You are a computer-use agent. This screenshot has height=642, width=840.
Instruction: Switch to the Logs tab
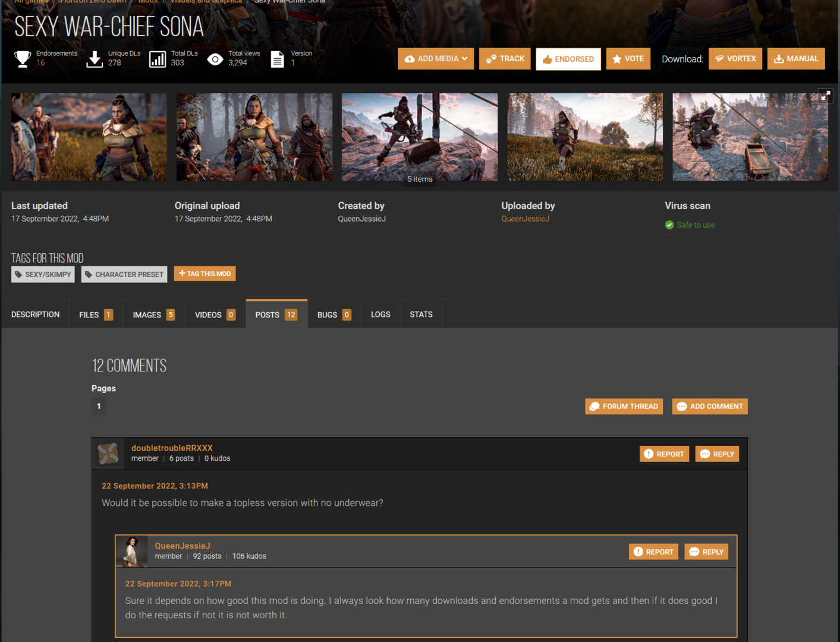pos(380,314)
